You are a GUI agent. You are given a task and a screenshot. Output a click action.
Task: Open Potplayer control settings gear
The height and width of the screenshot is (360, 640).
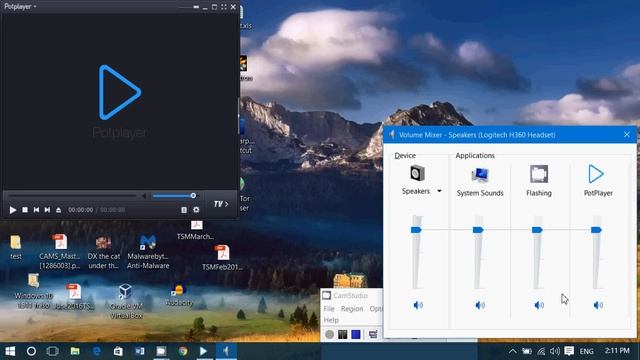click(x=196, y=210)
